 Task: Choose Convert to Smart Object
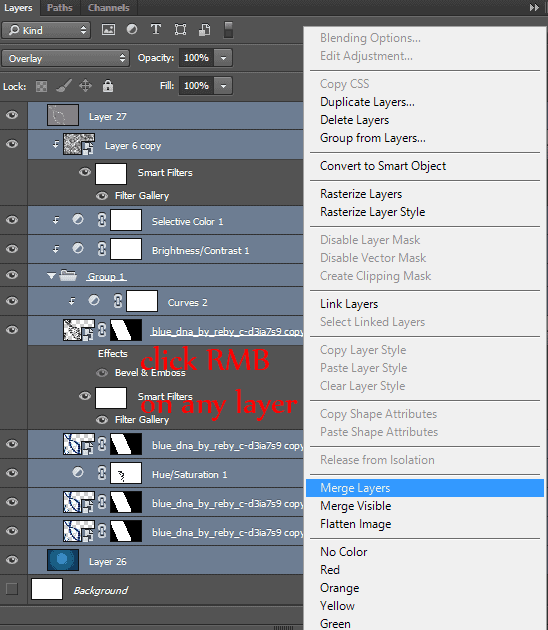[x=383, y=166]
